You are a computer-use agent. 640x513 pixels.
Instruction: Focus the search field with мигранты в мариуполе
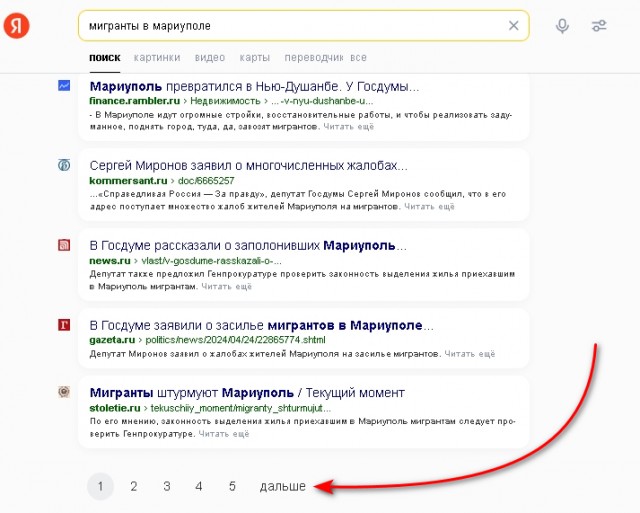click(x=304, y=26)
